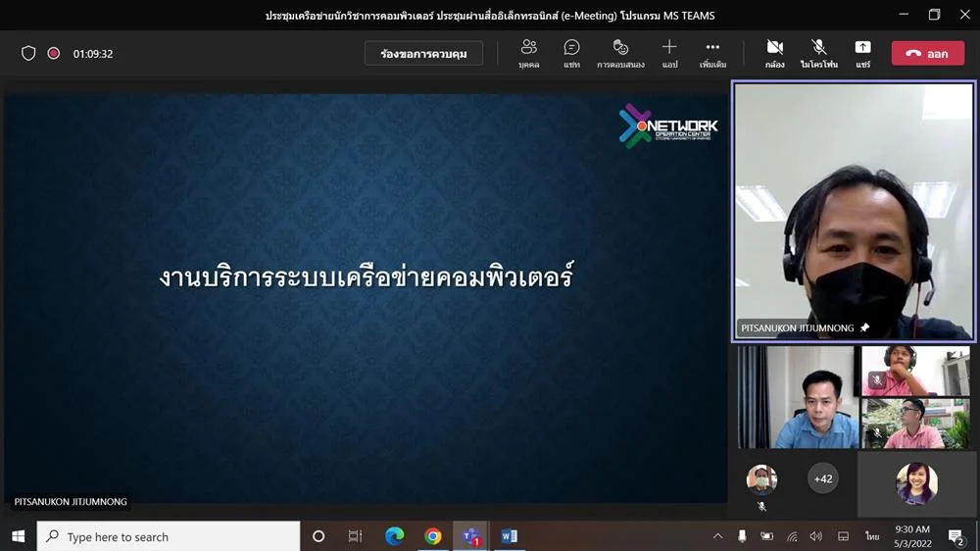Screen dimensions: 980x551
Task: Select Pitsanukon Jitjumnong's large video tile
Action: pyautogui.click(x=854, y=212)
